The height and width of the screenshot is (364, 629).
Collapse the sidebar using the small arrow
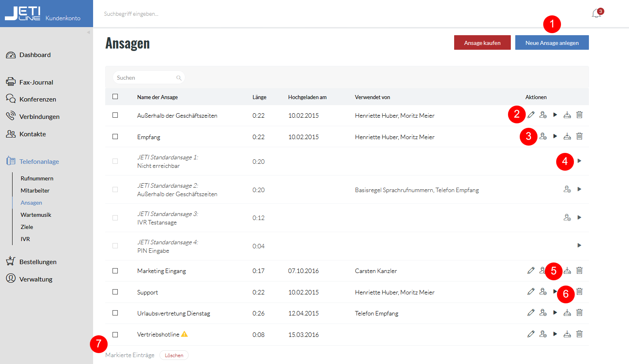88,32
